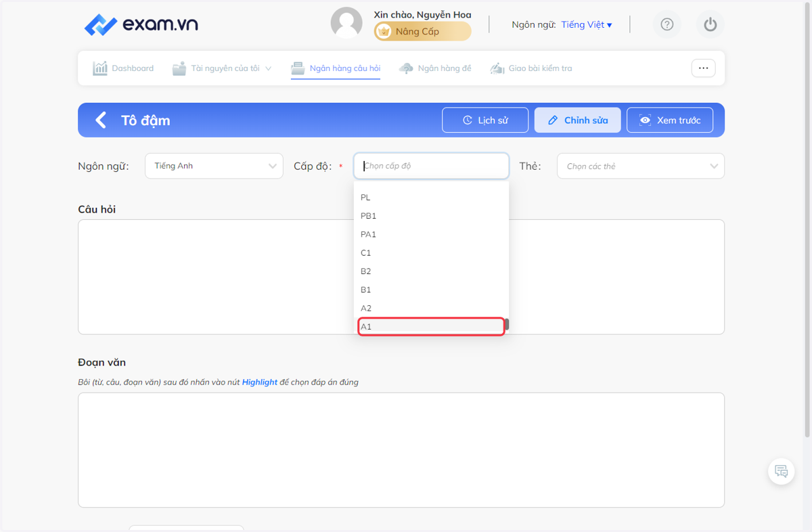Select PB1 level option
The height and width of the screenshot is (532, 812).
click(431, 216)
